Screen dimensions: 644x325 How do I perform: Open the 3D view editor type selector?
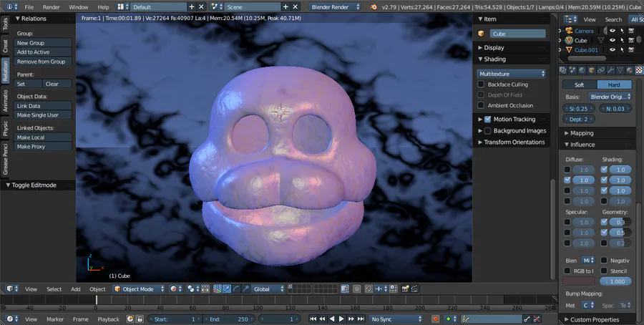(x=12, y=288)
